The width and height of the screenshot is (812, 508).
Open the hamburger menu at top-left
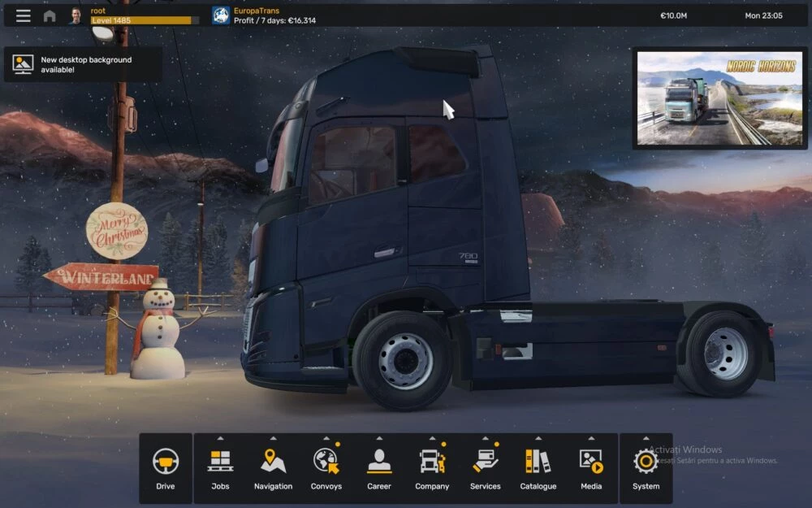pos(24,15)
